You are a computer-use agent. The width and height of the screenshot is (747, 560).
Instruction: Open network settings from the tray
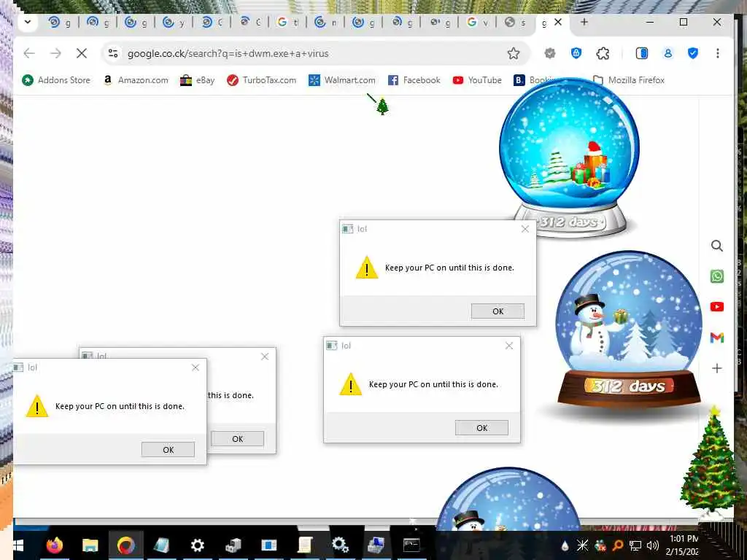pyautogui.click(x=635, y=545)
